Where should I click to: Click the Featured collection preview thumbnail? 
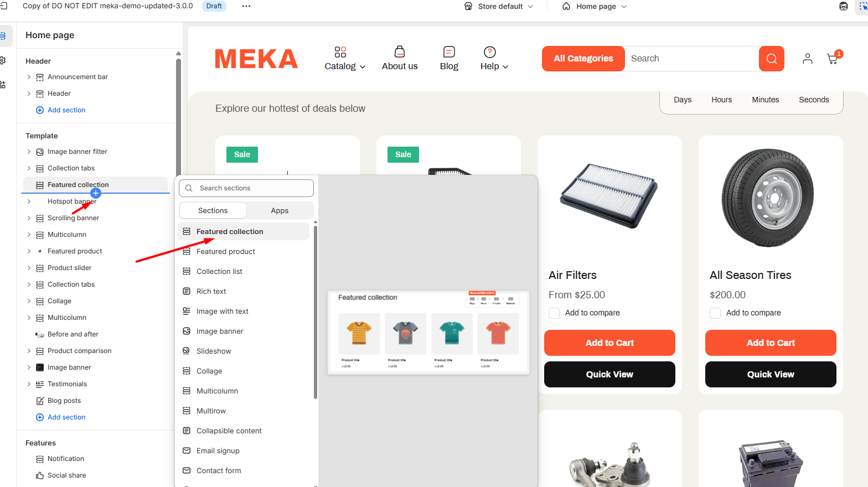[428, 333]
